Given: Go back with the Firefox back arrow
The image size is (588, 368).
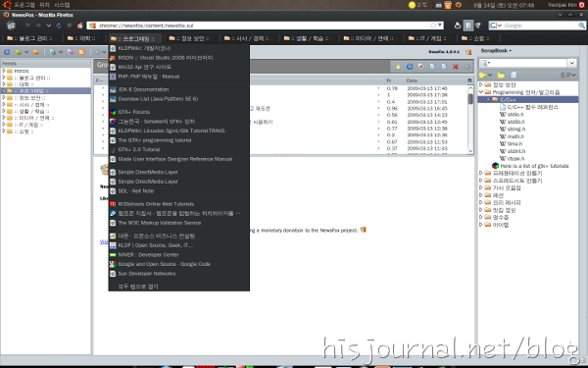Looking at the screenshot, I should pyautogui.click(x=27, y=26).
